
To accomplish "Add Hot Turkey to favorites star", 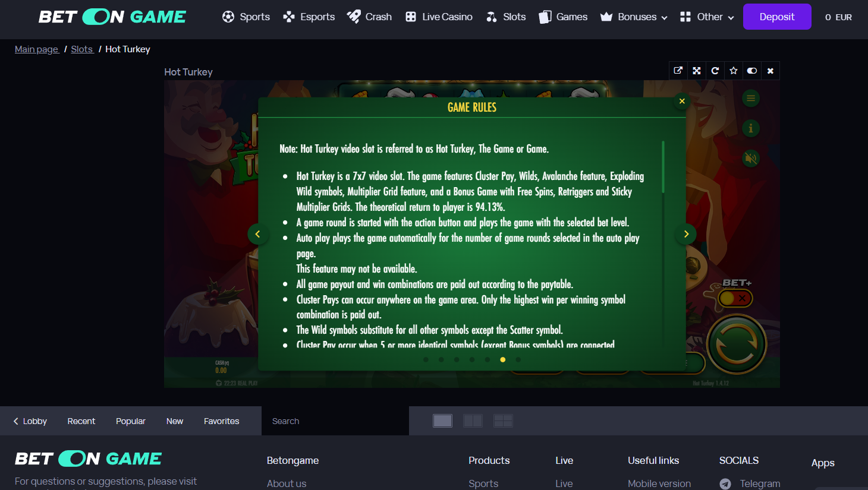I will pos(734,71).
